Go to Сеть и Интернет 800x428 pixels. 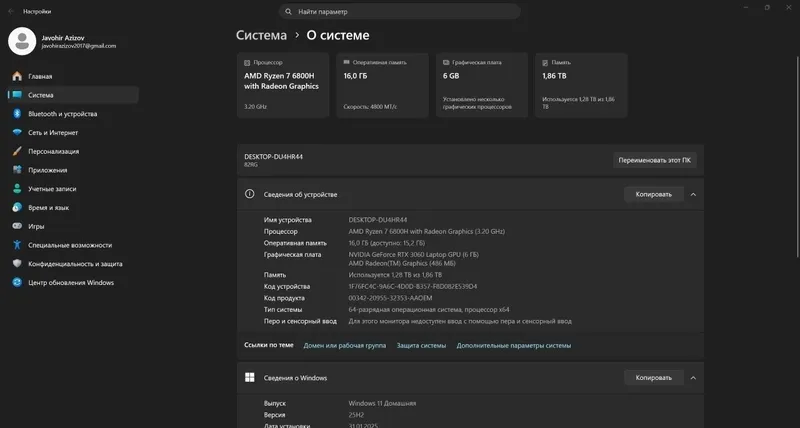[x=73, y=133]
